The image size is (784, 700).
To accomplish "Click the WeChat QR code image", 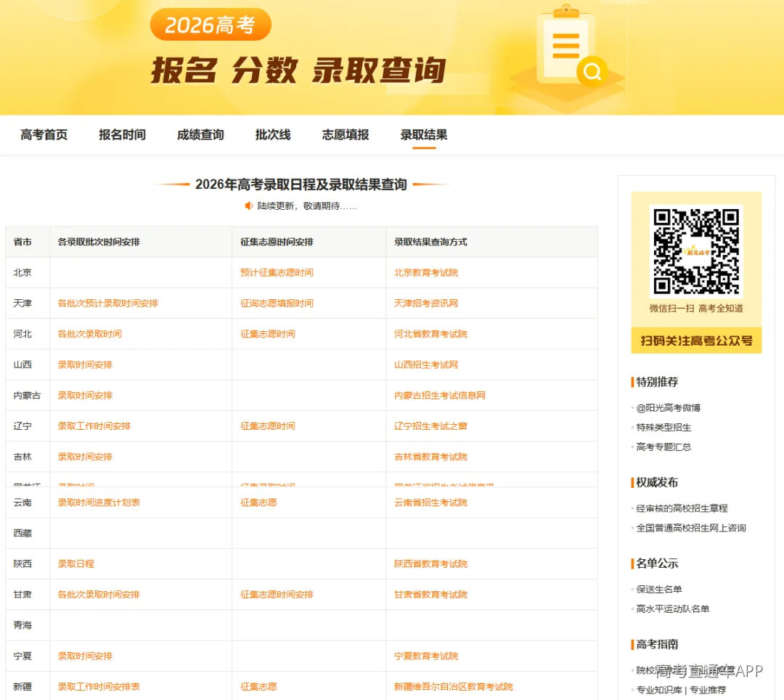I will click(x=696, y=251).
